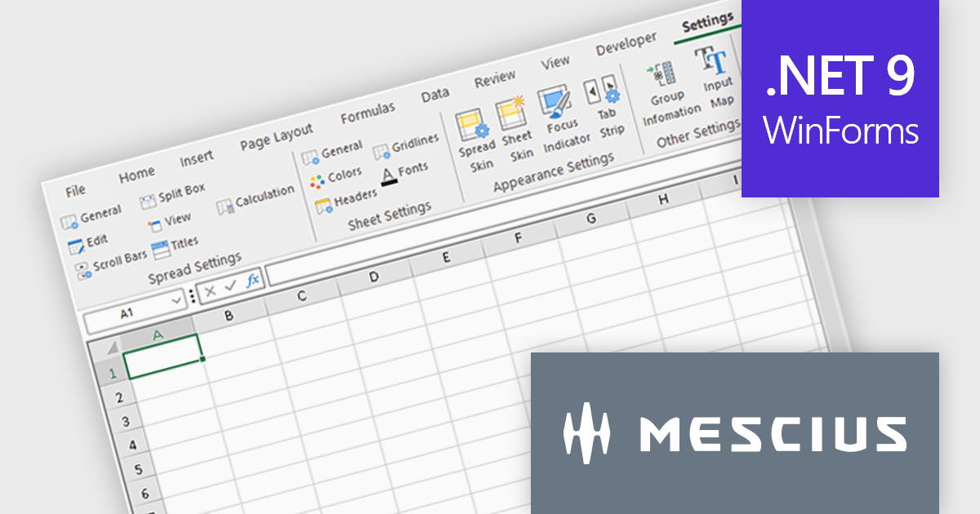
Task: Open sheet Fonts settings
Action: coord(404,172)
